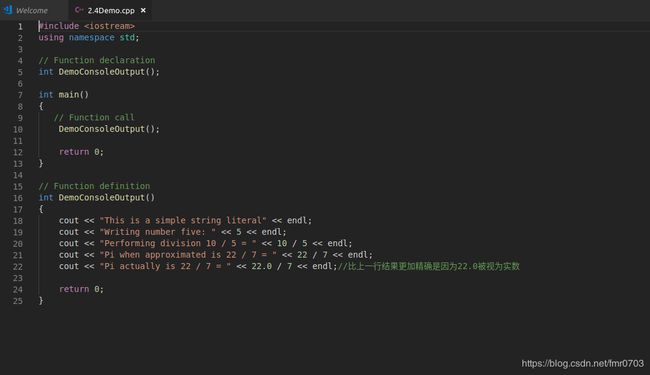Click the 'Writing number five' cout line
650x375 pixels.
coord(172,232)
